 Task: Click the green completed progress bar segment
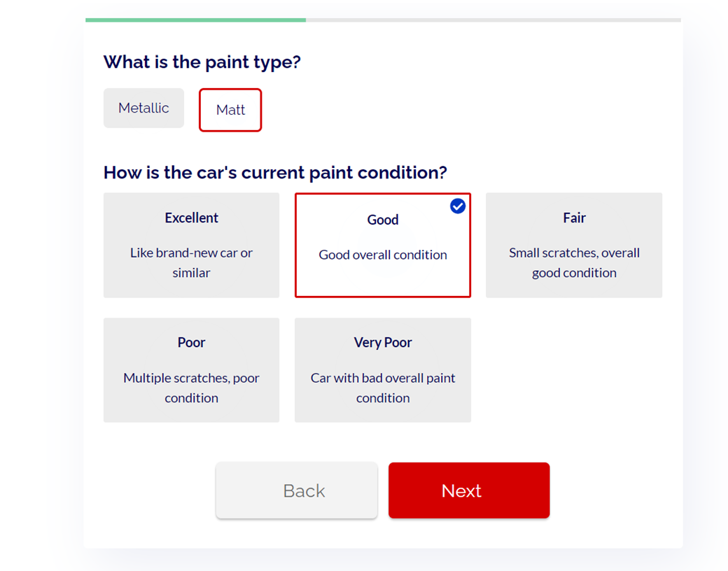[x=195, y=20]
